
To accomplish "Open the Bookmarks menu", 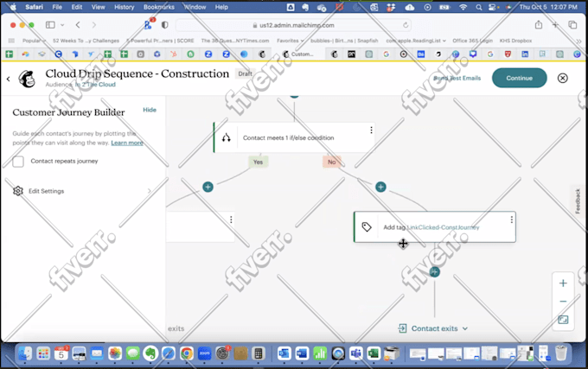I will 159,7.
